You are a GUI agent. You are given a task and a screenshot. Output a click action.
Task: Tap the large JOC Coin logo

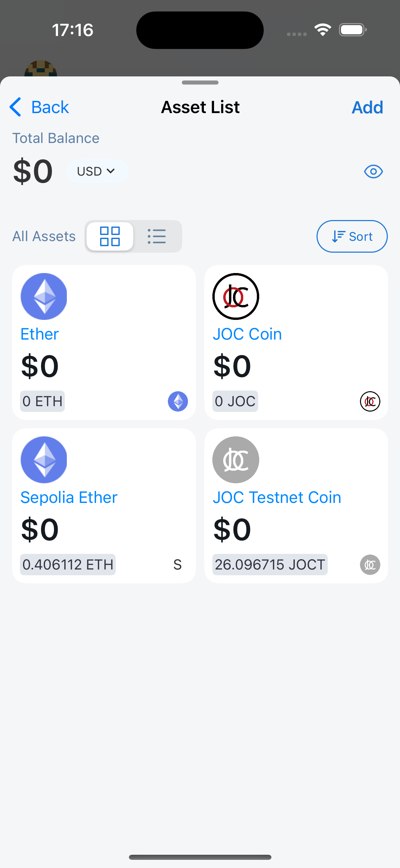coord(236,296)
